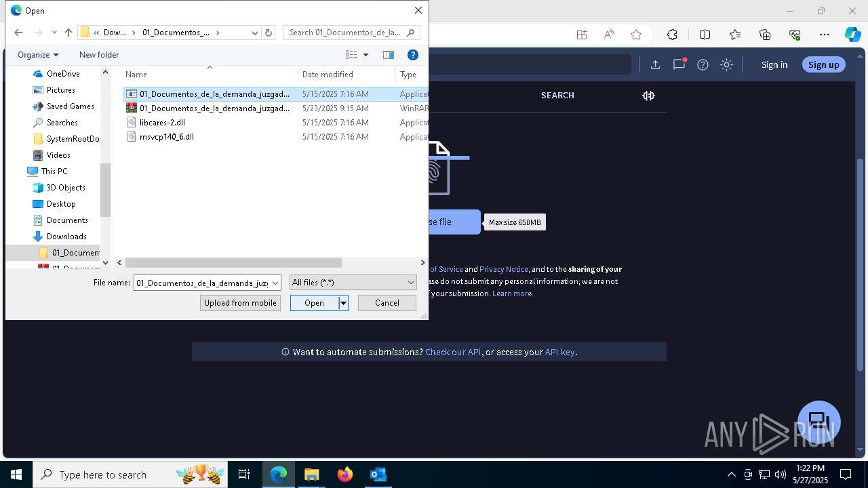
Task: Select Desktop in navigation tree
Action: click(x=61, y=204)
